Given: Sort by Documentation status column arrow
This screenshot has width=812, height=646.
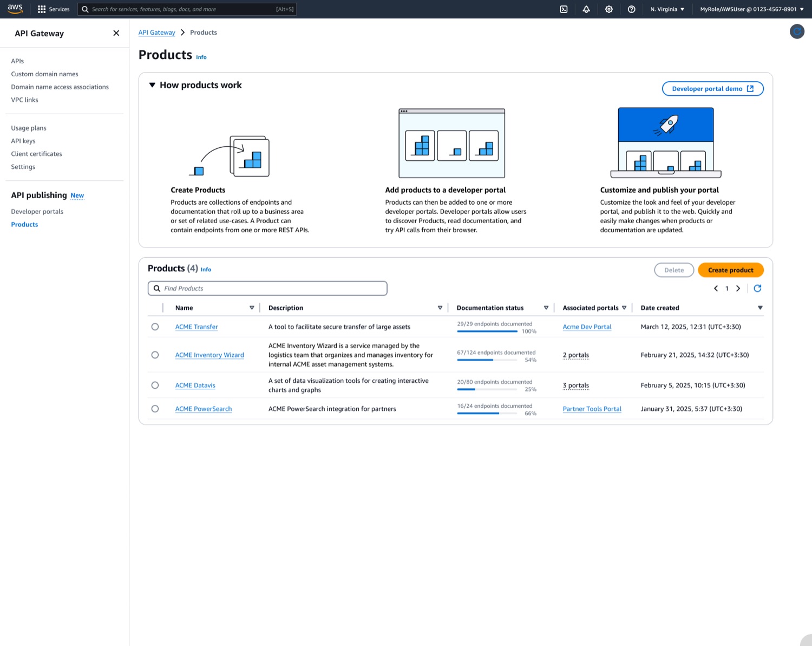Looking at the screenshot, I should click(546, 308).
